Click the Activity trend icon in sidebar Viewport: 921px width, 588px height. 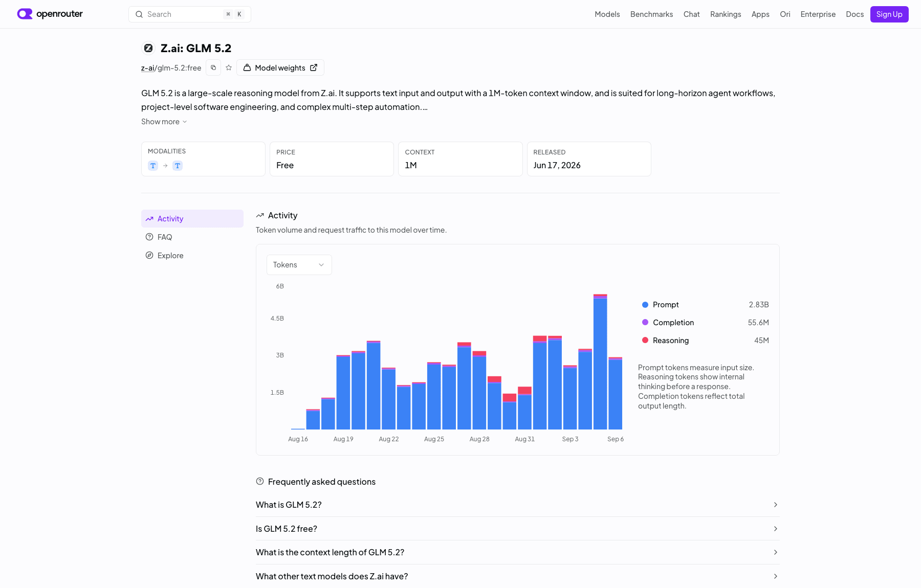coord(149,219)
